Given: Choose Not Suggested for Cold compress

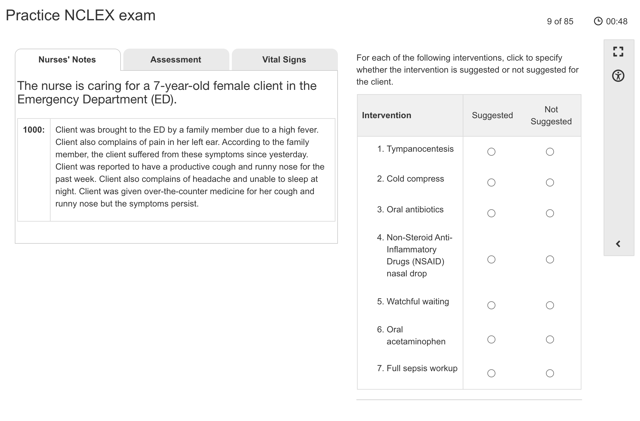Looking at the screenshot, I should [x=550, y=183].
